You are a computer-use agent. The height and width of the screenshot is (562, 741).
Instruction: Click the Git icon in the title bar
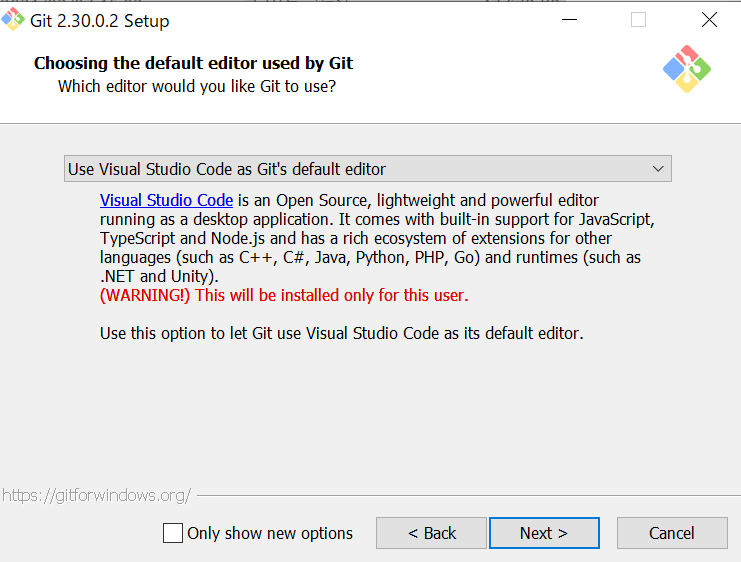click(13, 20)
